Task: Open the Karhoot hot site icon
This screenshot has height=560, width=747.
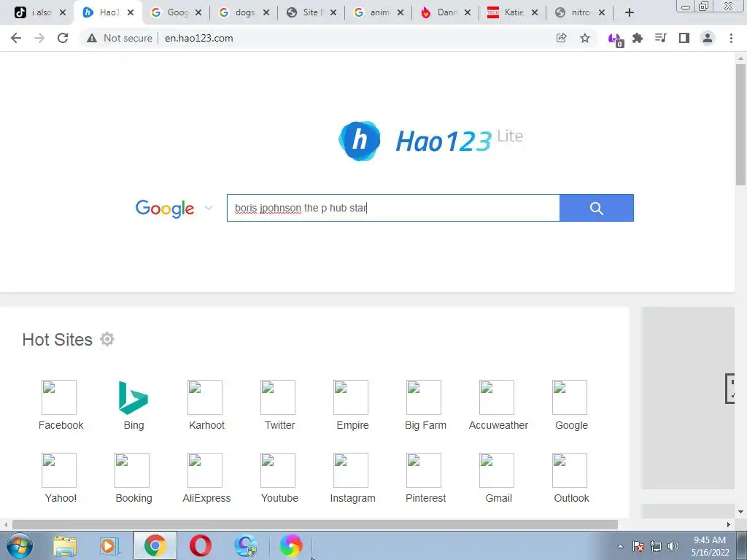Action: pos(205,397)
